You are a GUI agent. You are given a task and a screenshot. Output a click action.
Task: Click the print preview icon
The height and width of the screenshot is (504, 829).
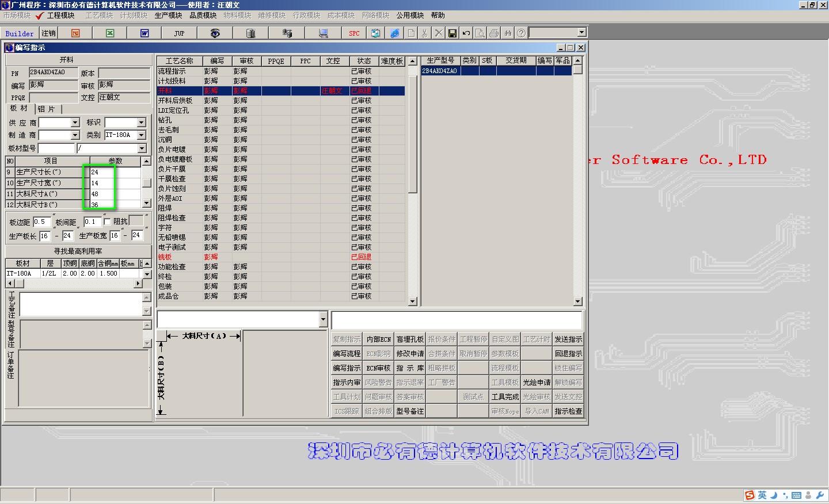[x=480, y=33]
